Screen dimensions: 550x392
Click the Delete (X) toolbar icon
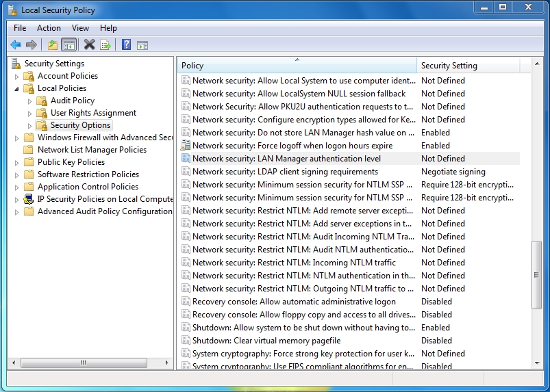[89, 45]
